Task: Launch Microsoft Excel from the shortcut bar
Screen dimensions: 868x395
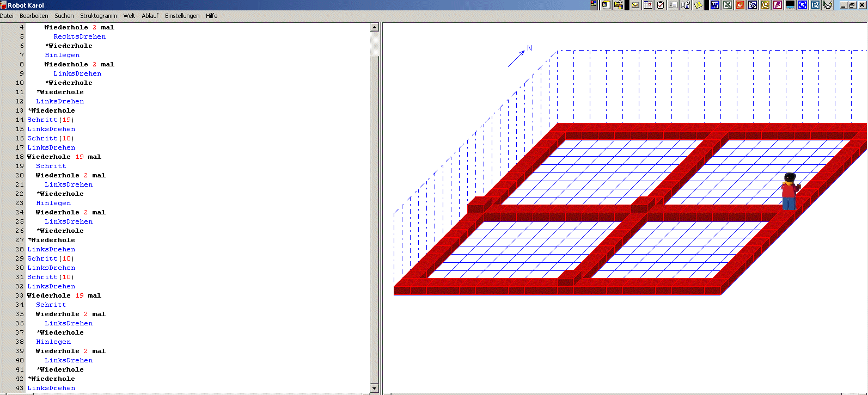Action: [728, 5]
